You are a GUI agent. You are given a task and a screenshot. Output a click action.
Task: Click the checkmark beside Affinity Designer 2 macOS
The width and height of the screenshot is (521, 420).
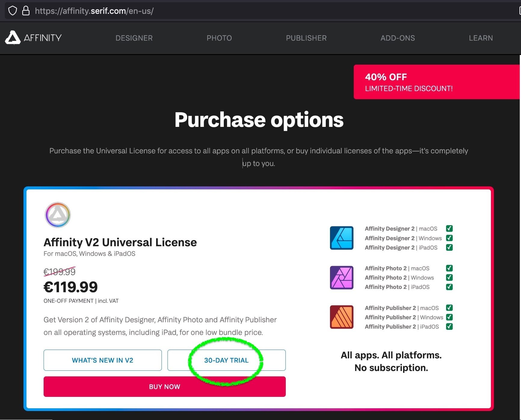449,228
